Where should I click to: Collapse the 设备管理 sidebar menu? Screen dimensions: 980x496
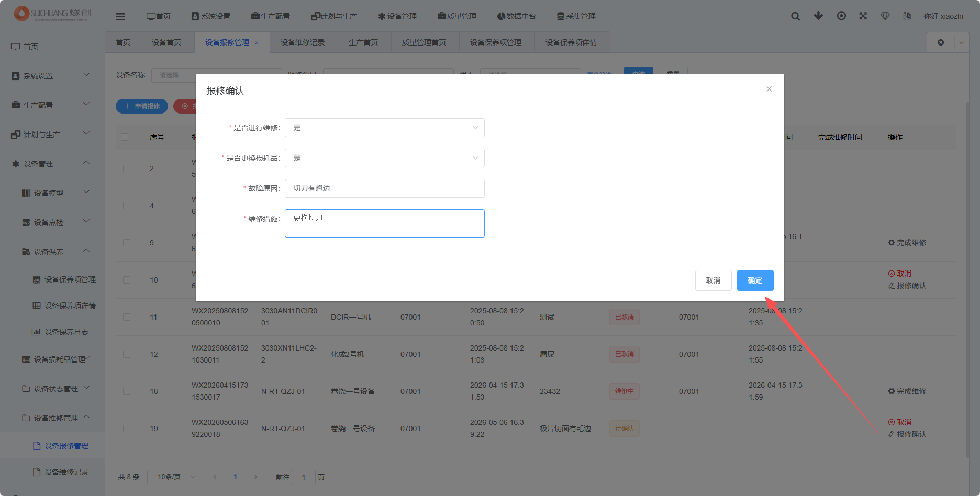tap(52, 164)
